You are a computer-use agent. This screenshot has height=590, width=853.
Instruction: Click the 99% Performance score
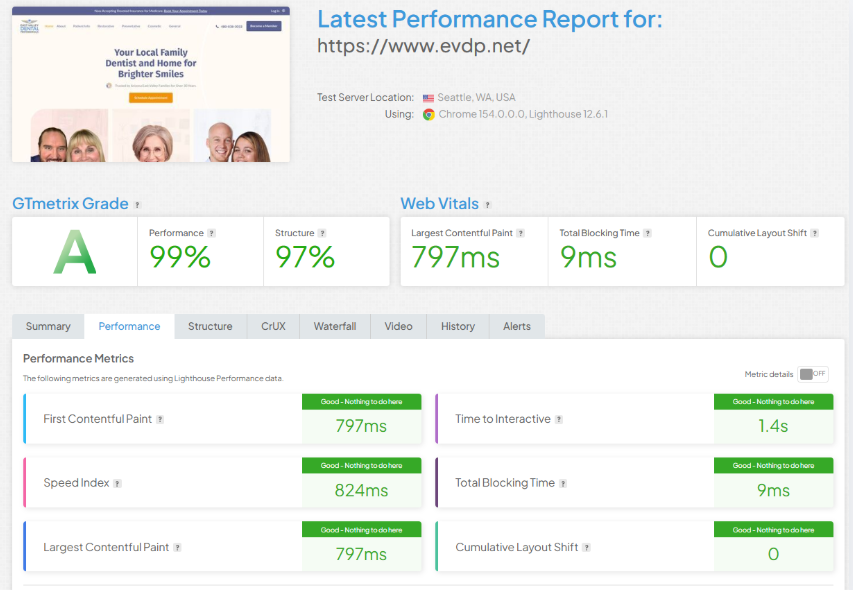point(180,257)
